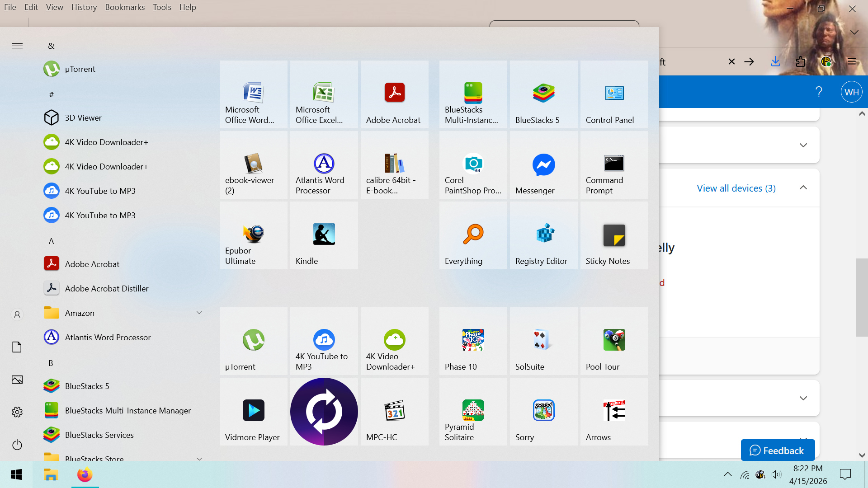Open the notification center on taskbar
The width and height of the screenshot is (868, 488).
click(845, 474)
